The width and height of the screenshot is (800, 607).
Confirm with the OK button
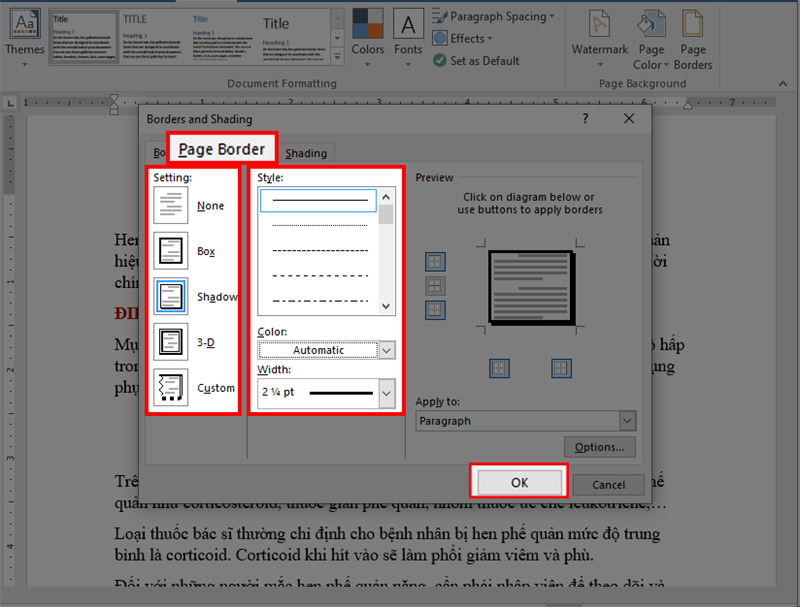(519, 482)
